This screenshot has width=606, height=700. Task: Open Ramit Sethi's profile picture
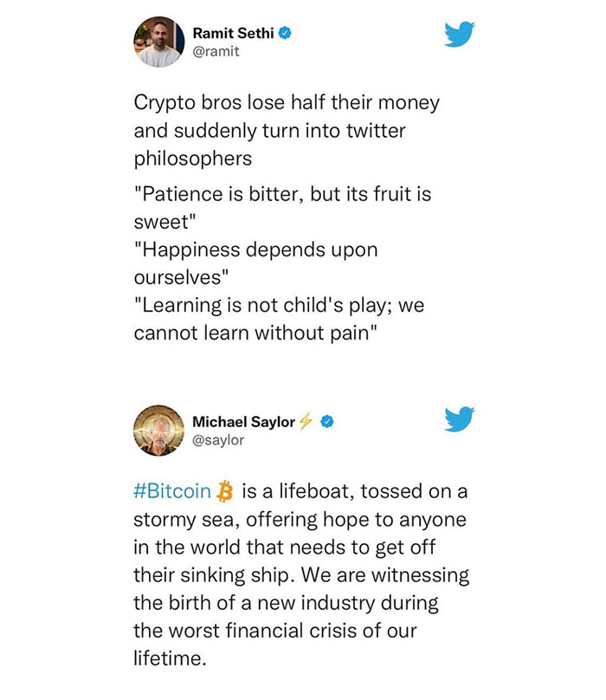click(159, 42)
